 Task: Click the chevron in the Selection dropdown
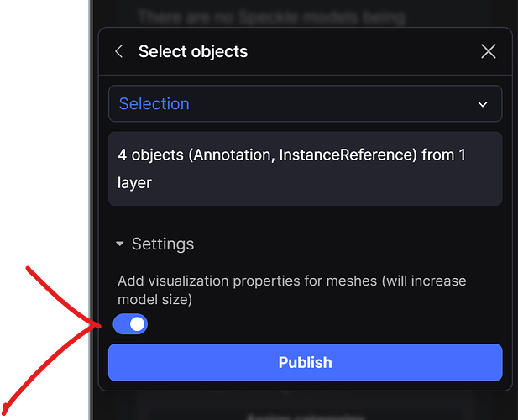(x=483, y=104)
